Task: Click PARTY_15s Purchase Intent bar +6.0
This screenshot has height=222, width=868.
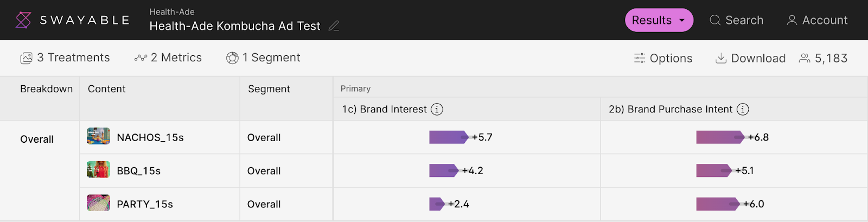Action: [x=718, y=204]
